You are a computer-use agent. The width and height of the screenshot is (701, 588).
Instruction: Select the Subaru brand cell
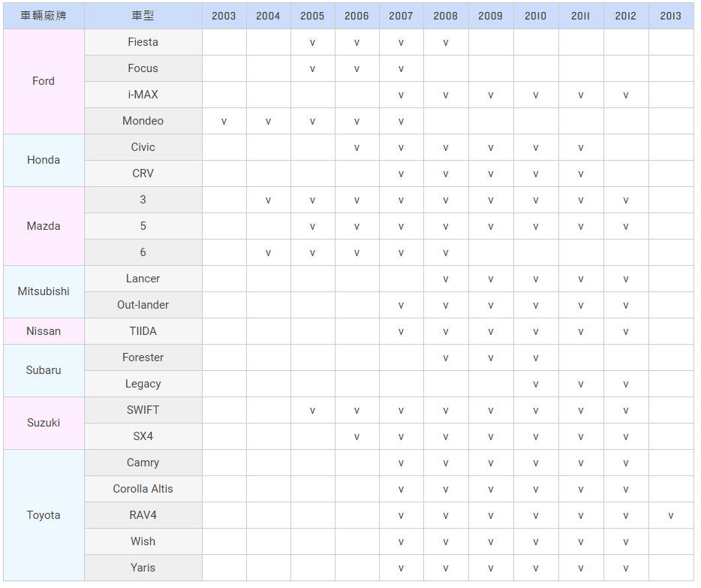click(x=44, y=370)
